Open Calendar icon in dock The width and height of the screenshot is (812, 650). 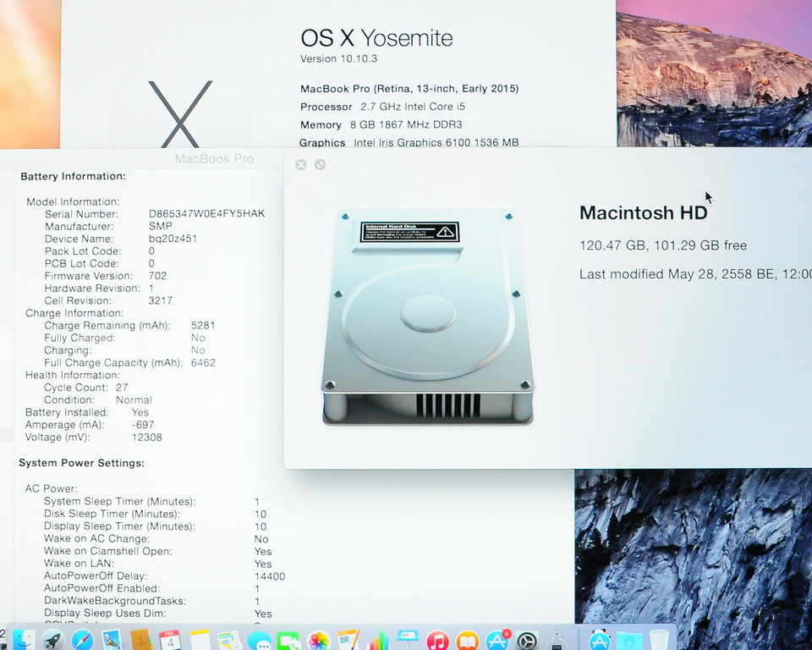tap(170, 640)
